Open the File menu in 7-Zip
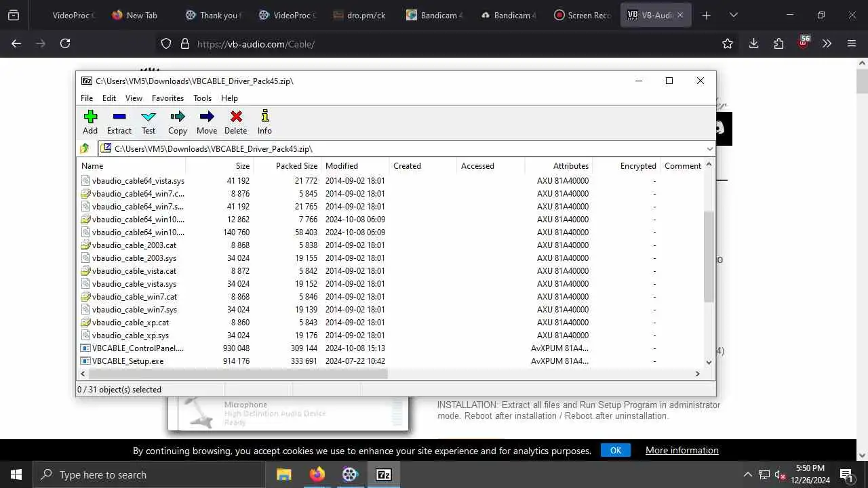The height and width of the screenshot is (488, 868). click(87, 98)
